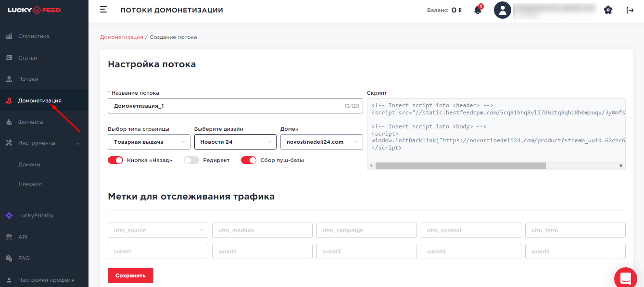
Task: Click the script box horizontal scrollbar
Action: point(460,165)
